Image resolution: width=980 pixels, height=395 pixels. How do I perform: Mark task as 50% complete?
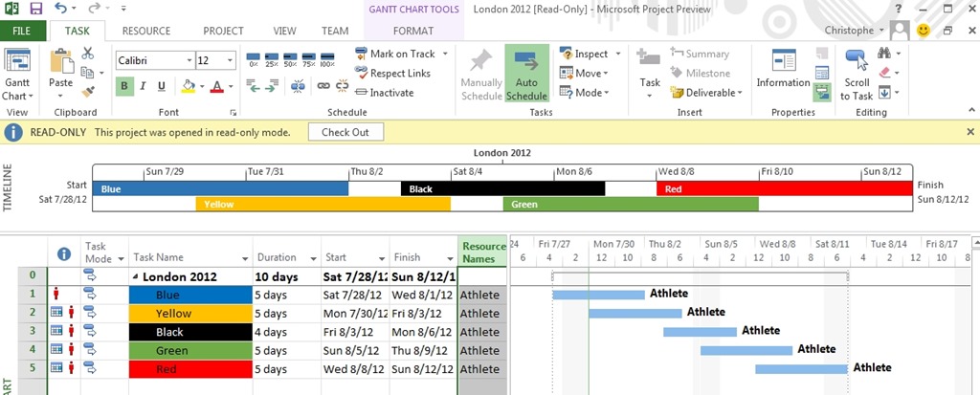[290, 60]
